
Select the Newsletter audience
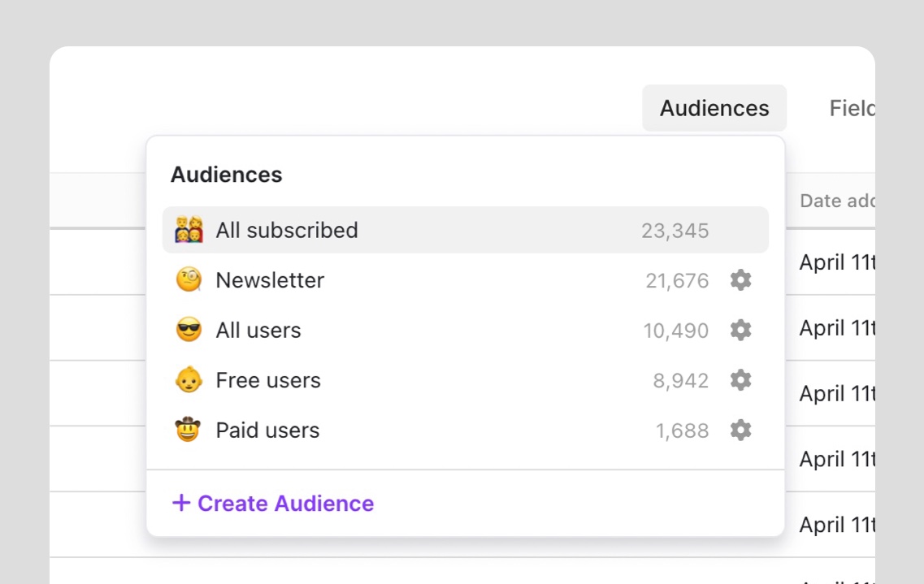click(270, 280)
